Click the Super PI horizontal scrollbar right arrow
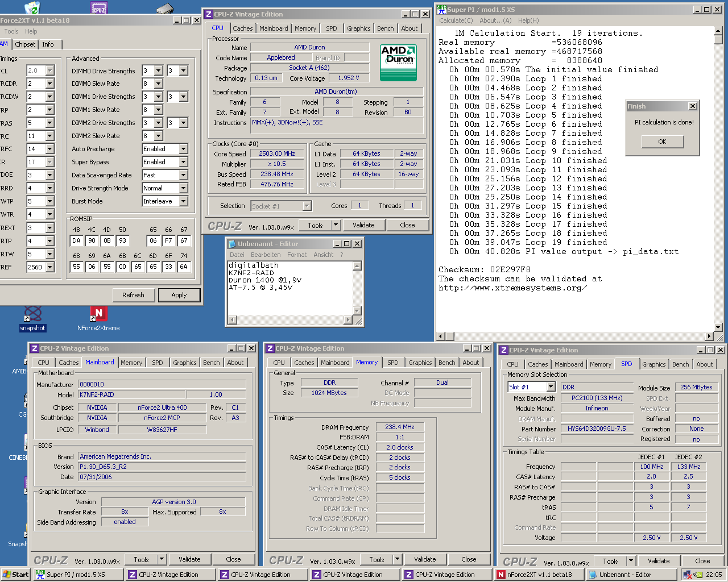 (709, 336)
